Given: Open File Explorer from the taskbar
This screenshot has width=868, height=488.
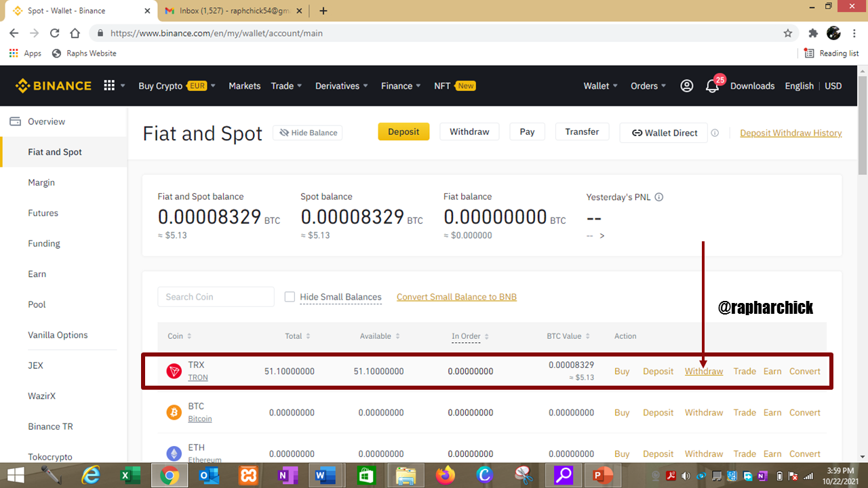Looking at the screenshot, I should tap(406, 475).
